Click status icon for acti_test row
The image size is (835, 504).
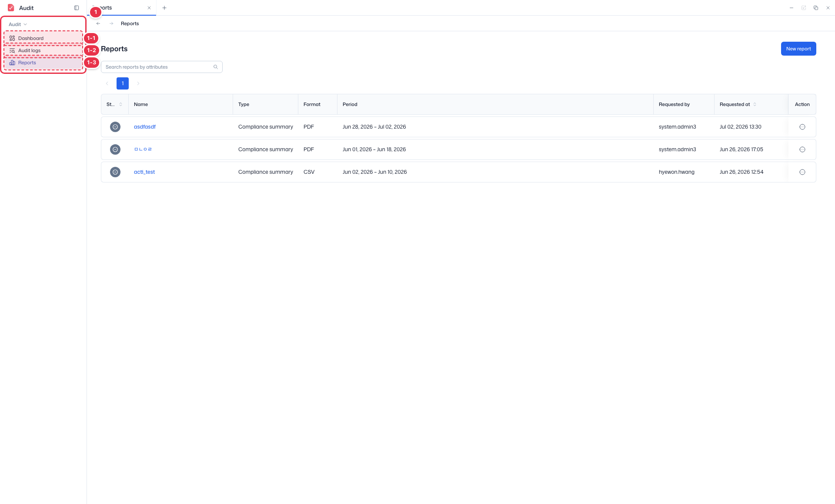115,172
